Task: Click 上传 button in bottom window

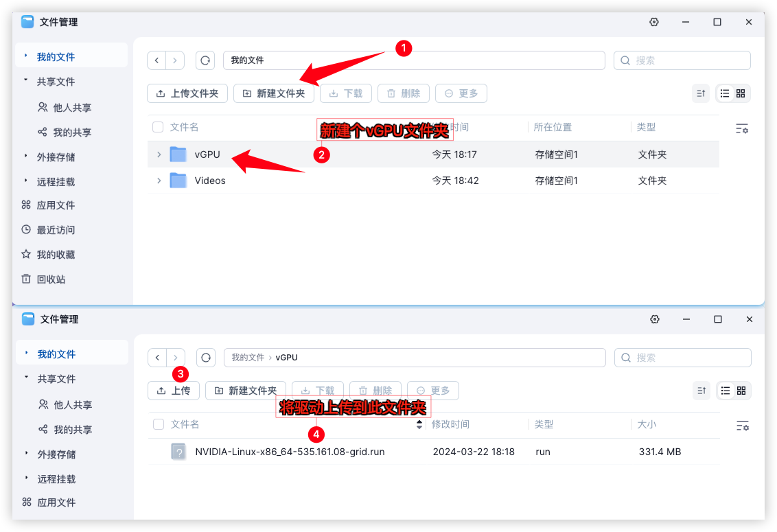Action: pyautogui.click(x=174, y=391)
